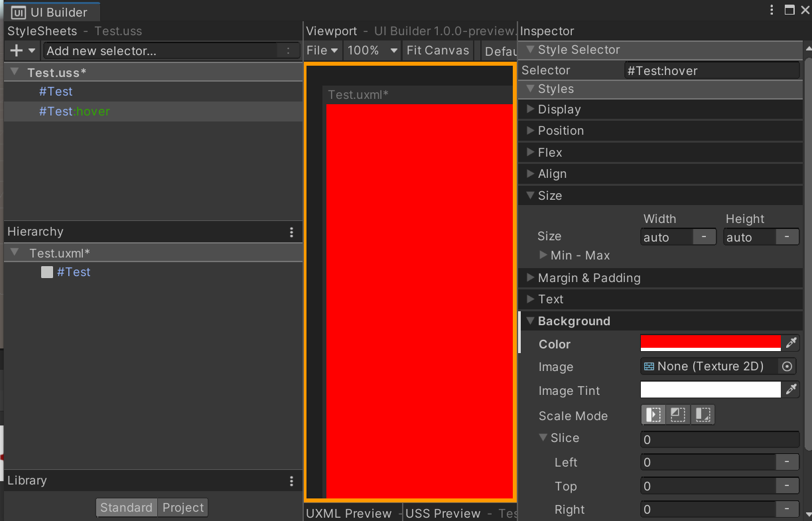Toggle the Slice Left unit button
Image resolution: width=812 pixels, height=521 pixels.
[787, 462]
